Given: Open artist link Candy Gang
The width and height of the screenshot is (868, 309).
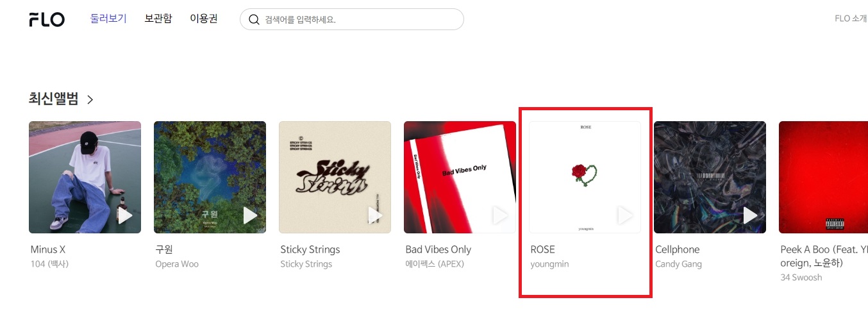Looking at the screenshot, I should 679,264.
